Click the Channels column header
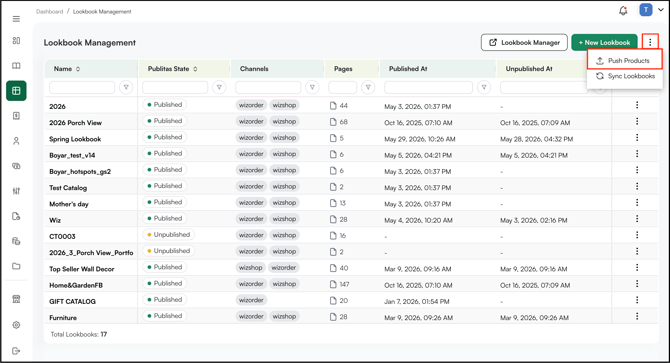The image size is (670, 363). click(x=254, y=69)
